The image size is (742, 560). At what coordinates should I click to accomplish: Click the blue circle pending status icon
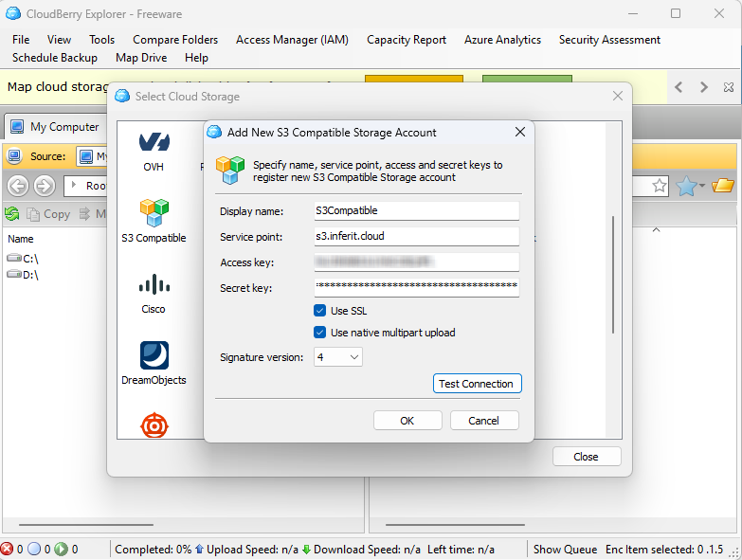click(x=34, y=549)
